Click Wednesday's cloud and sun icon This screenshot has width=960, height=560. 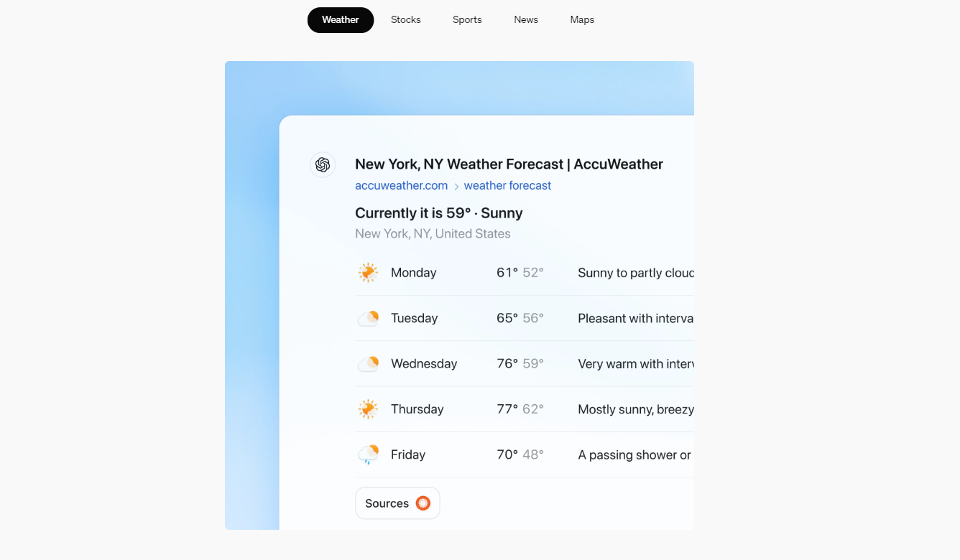pos(368,364)
